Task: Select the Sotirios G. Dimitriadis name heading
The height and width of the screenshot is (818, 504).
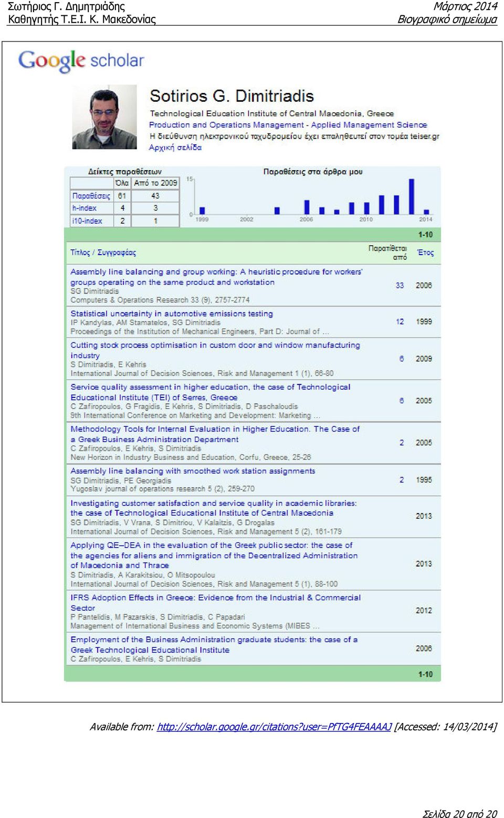Action: (232, 96)
